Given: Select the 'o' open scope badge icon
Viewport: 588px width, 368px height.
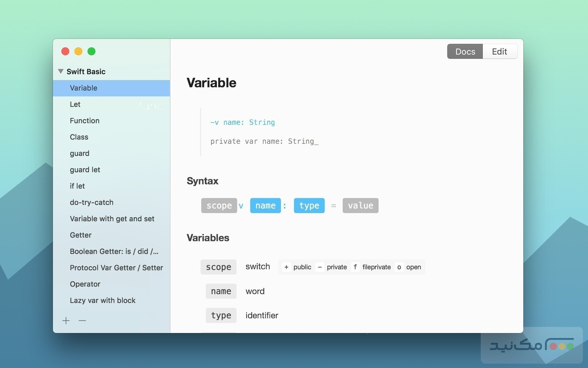Looking at the screenshot, I should point(399,267).
